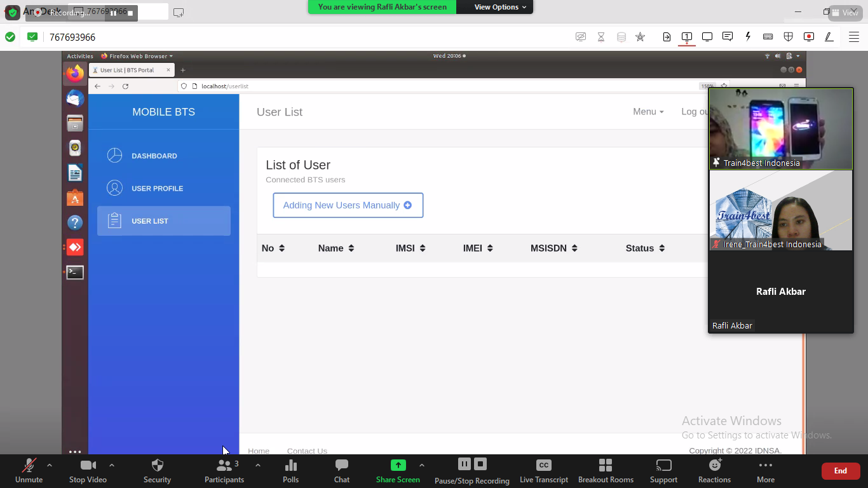End the meeting
Screen dimensions: 868x488
point(840,471)
